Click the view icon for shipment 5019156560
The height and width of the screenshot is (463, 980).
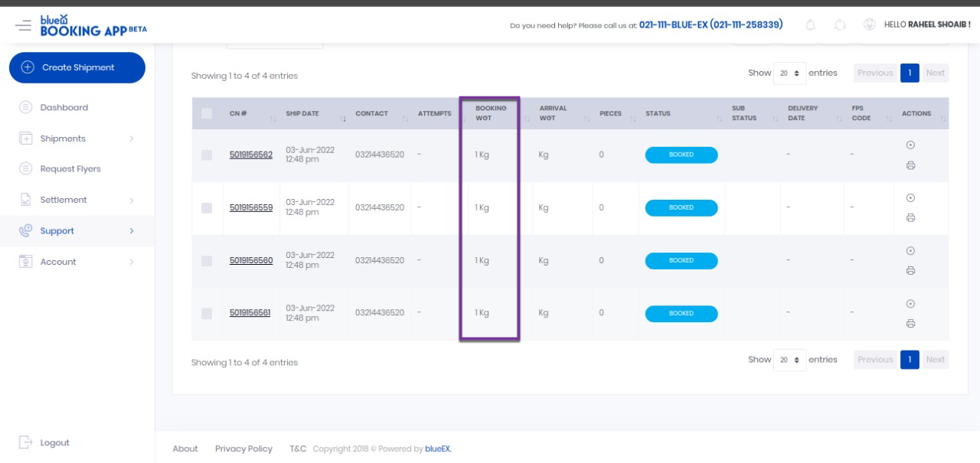pyautogui.click(x=910, y=251)
